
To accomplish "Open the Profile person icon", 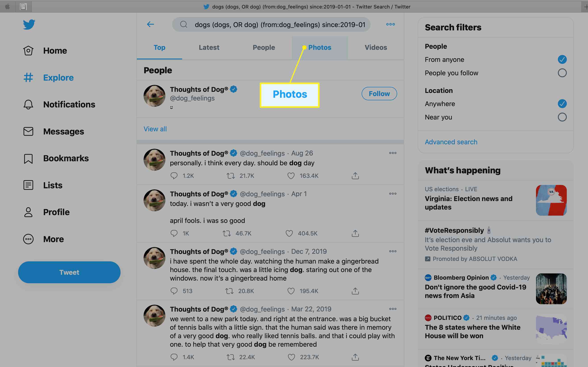I will tap(28, 212).
